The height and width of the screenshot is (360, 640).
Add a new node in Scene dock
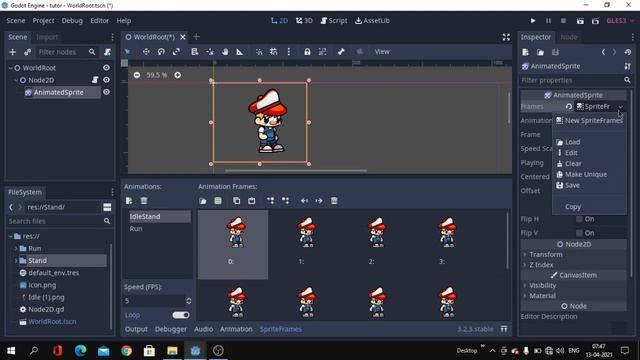pyautogui.click(x=13, y=52)
